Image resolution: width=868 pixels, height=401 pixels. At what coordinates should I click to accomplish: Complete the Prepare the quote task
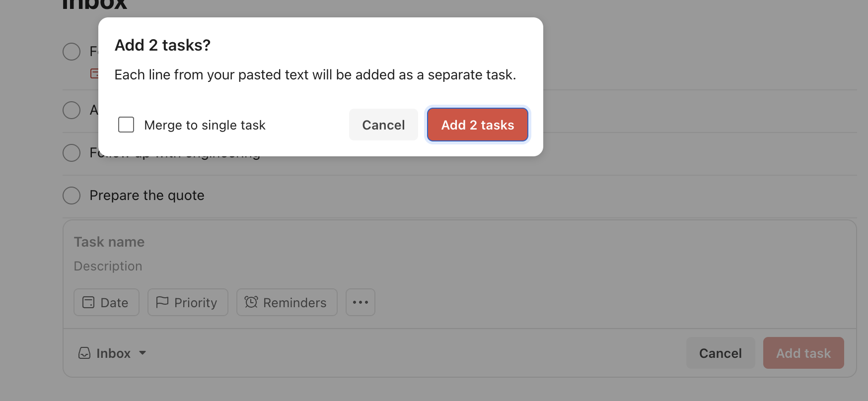click(72, 196)
